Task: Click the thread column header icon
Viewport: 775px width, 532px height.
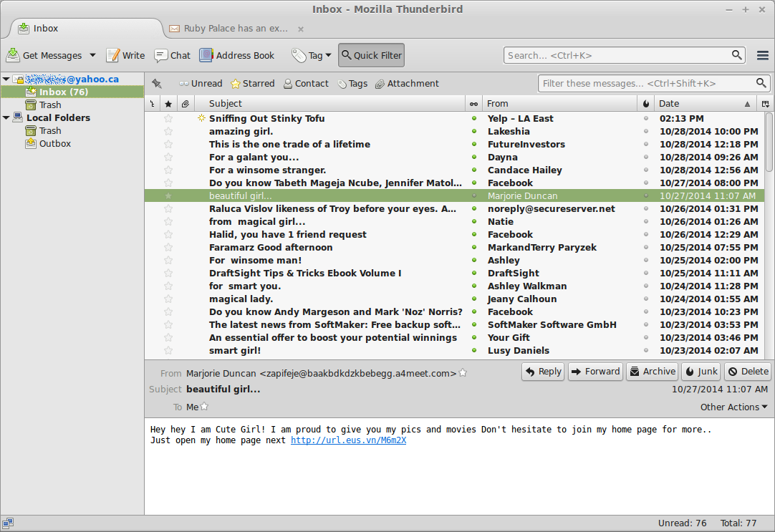Action: 153,104
